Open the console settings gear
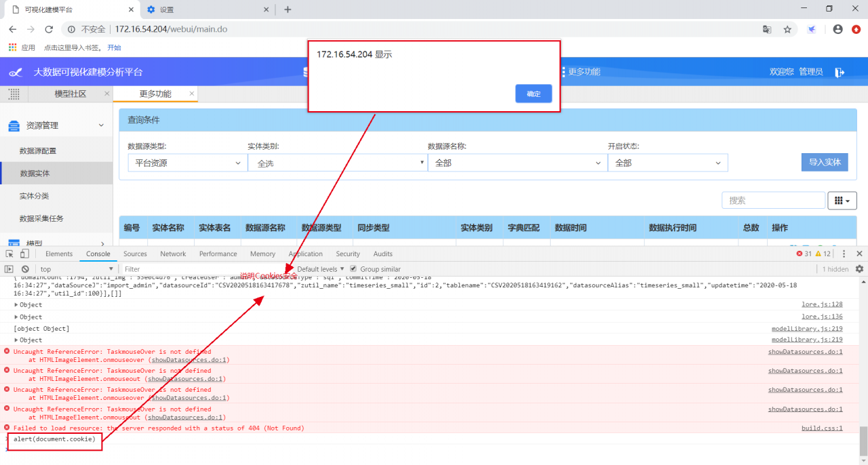 pos(859,269)
